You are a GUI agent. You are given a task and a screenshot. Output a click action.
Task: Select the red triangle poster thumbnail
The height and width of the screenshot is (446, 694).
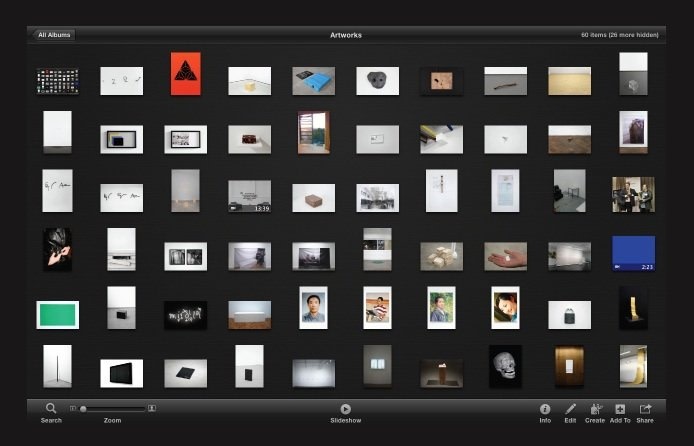(185, 74)
